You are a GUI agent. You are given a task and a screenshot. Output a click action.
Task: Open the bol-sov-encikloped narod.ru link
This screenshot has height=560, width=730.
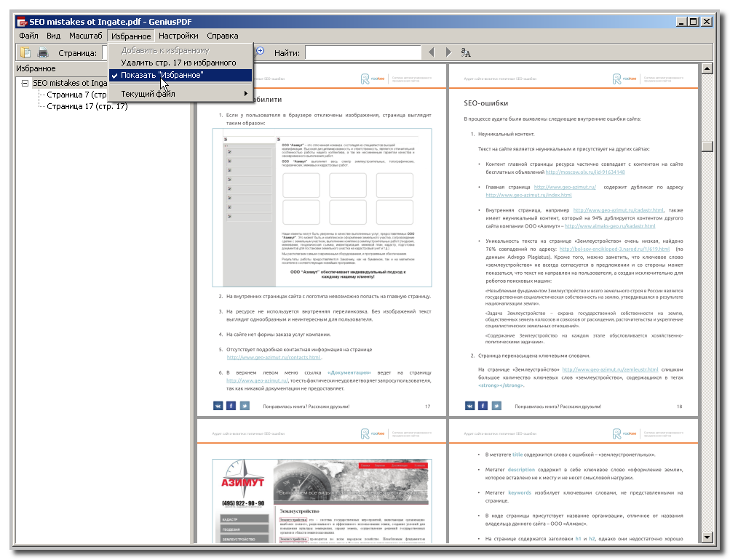click(x=614, y=249)
